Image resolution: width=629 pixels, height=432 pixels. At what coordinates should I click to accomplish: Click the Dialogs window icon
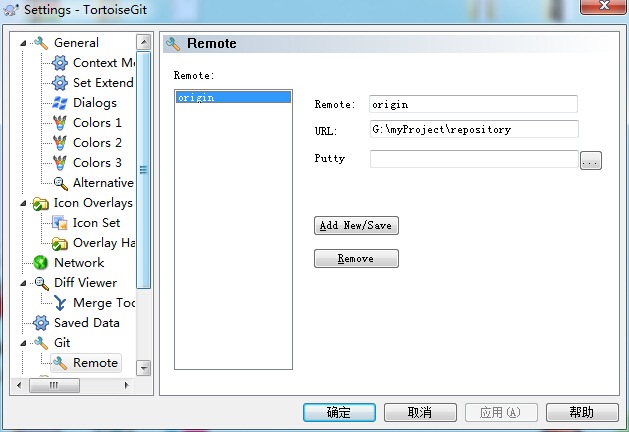tap(60, 103)
